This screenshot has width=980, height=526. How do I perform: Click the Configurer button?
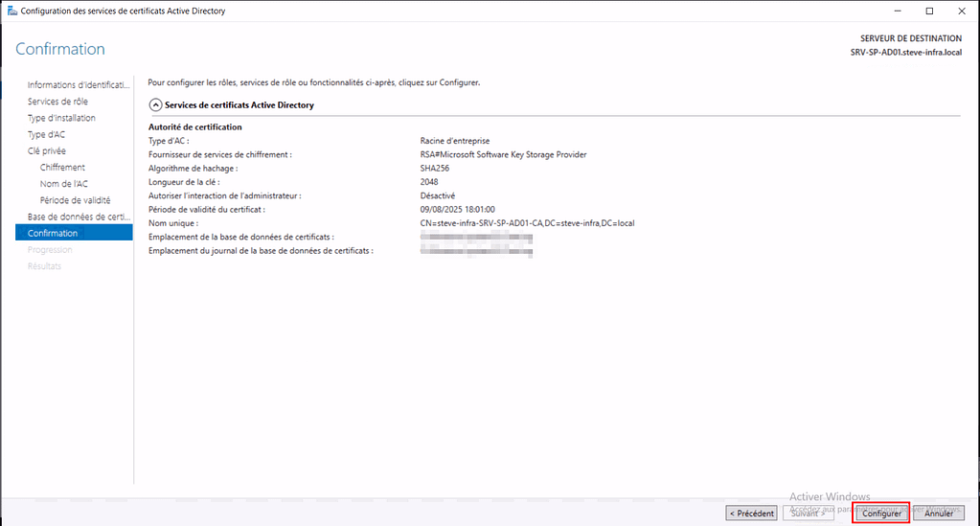click(881, 514)
